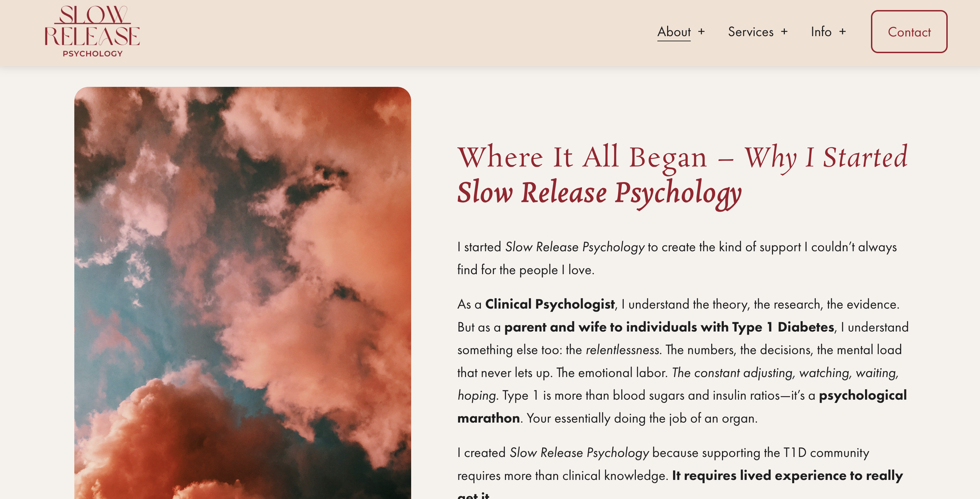Open the Services menu item
The width and height of the screenshot is (980, 499).
tap(751, 32)
